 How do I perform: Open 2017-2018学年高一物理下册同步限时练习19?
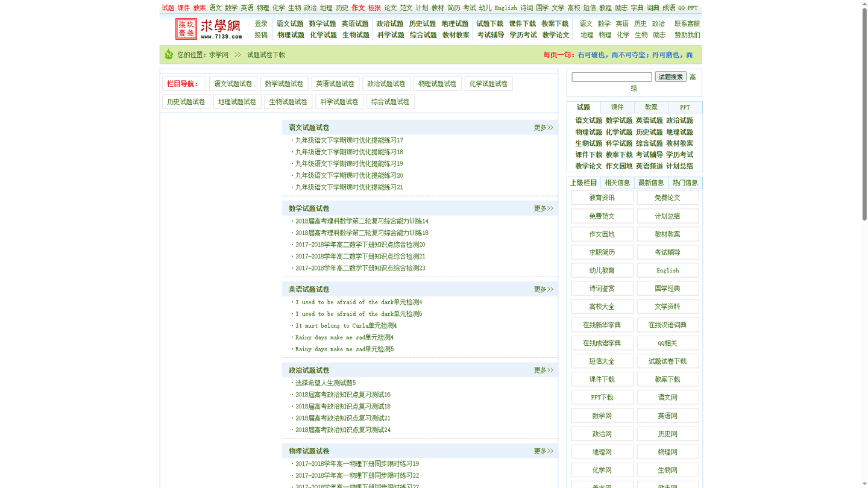coord(357,464)
